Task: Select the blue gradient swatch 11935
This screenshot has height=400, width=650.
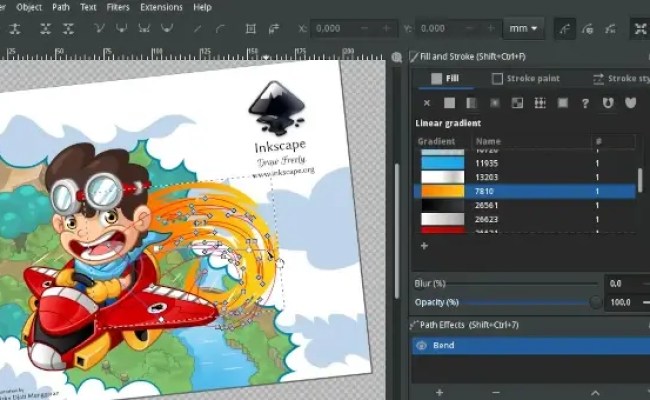Action: [x=443, y=163]
